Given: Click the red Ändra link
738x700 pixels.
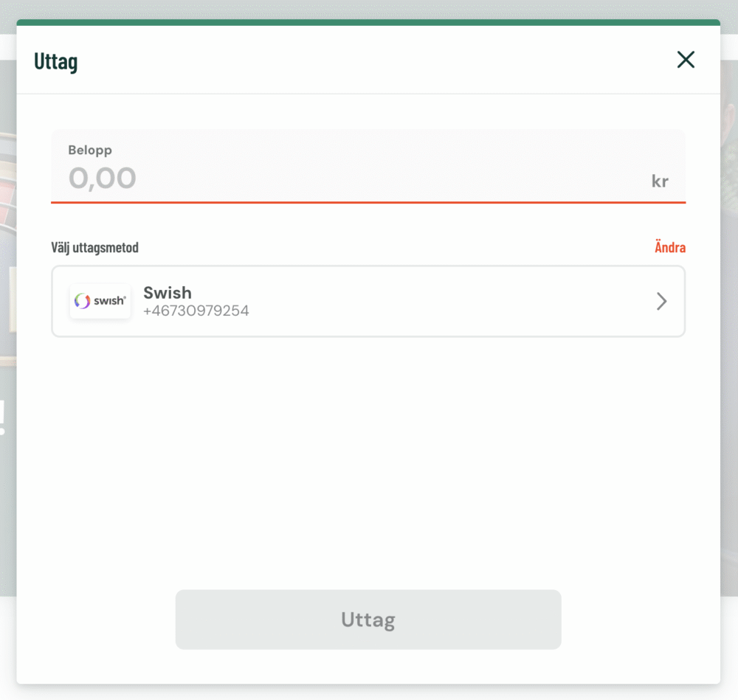Looking at the screenshot, I should click(669, 247).
